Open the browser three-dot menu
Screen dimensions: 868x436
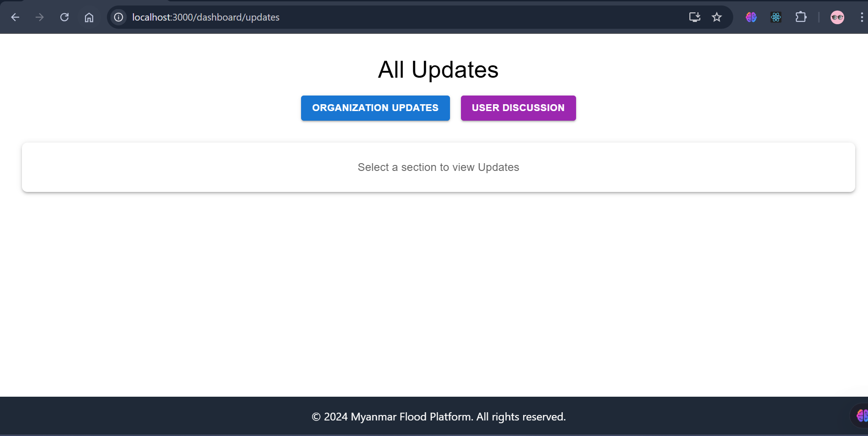pos(862,17)
